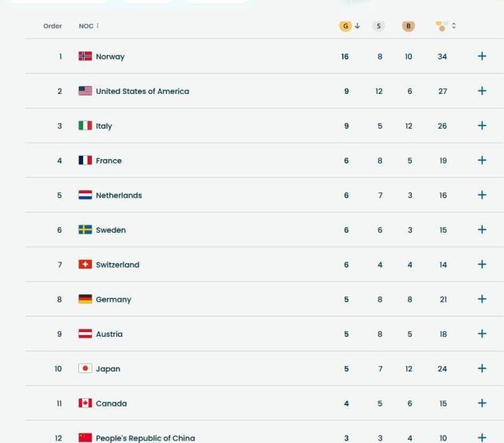This screenshot has width=504, height=443.
Task: Open the NOC column options menu
Action: pos(98,26)
